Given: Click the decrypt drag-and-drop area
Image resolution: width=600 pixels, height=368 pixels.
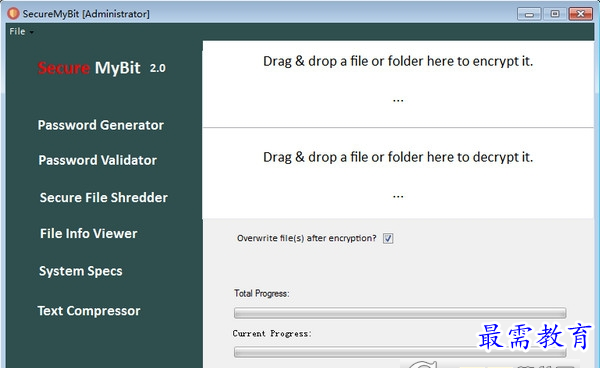Looking at the screenshot, I should coord(398,173).
